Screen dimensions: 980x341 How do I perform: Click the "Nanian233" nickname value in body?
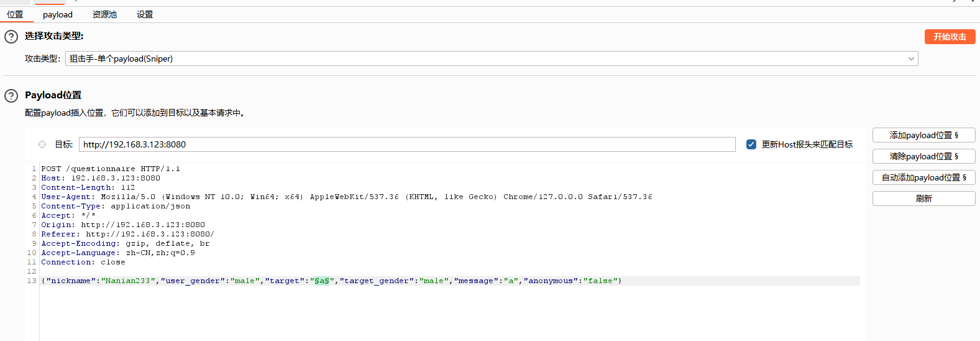click(128, 281)
